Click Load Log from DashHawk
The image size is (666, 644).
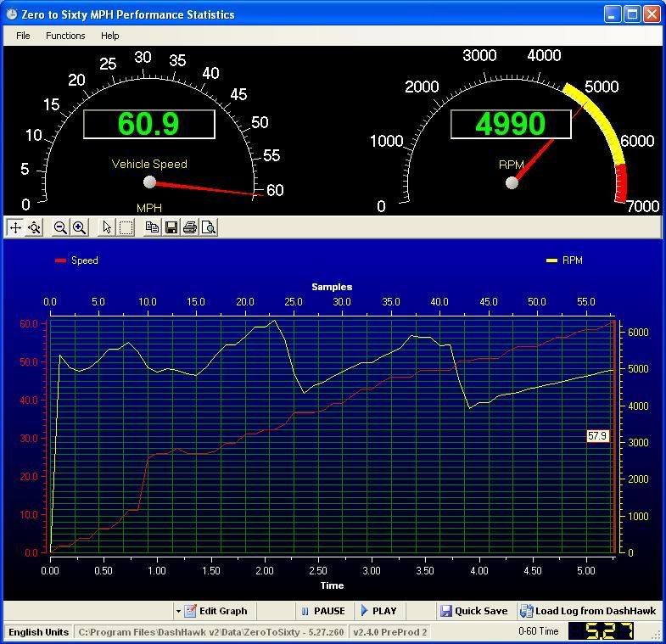tap(588, 611)
